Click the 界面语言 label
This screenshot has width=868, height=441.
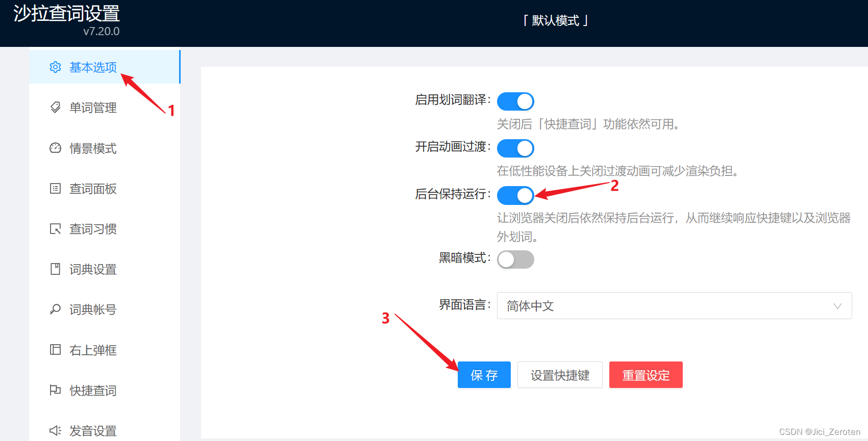click(x=464, y=305)
